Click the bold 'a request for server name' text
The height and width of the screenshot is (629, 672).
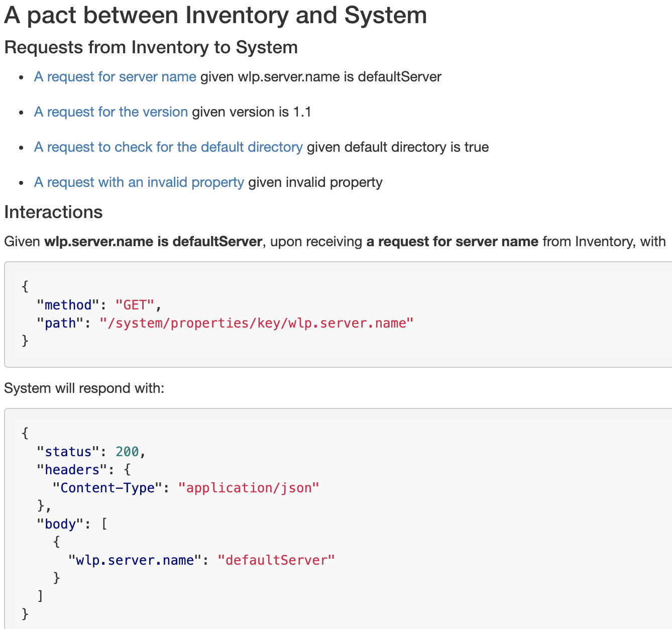click(x=452, y=242)
